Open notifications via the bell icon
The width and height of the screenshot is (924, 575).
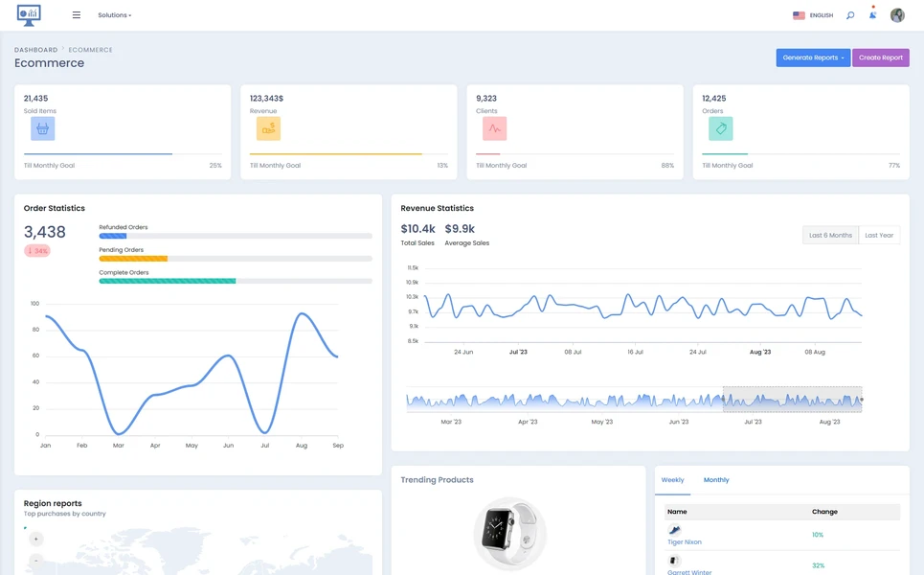pos(872,15)
